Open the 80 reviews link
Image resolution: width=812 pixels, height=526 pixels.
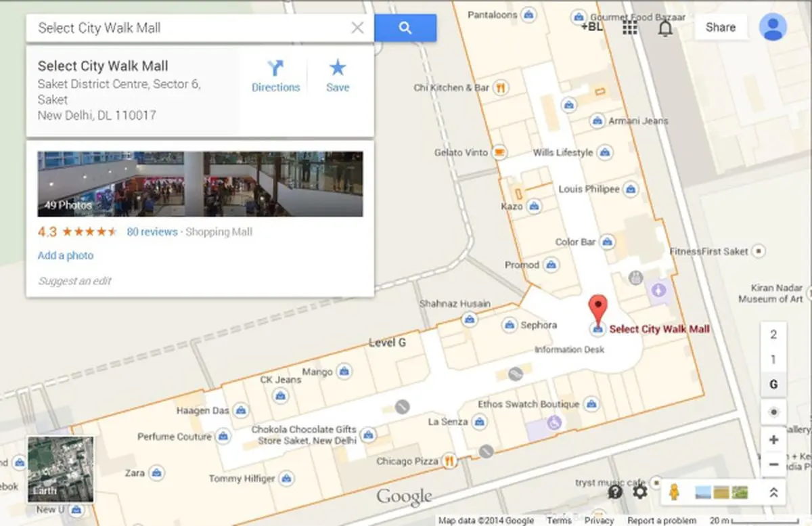click(x=152, y=232)
